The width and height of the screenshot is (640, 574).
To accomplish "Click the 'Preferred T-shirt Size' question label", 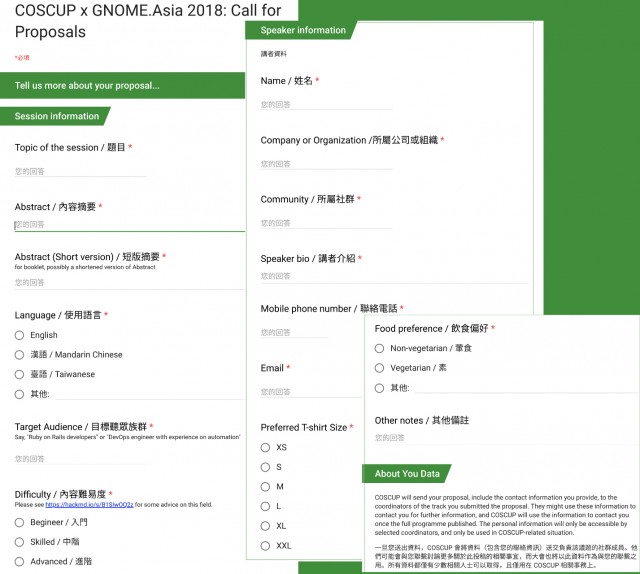I will point(304,427).
